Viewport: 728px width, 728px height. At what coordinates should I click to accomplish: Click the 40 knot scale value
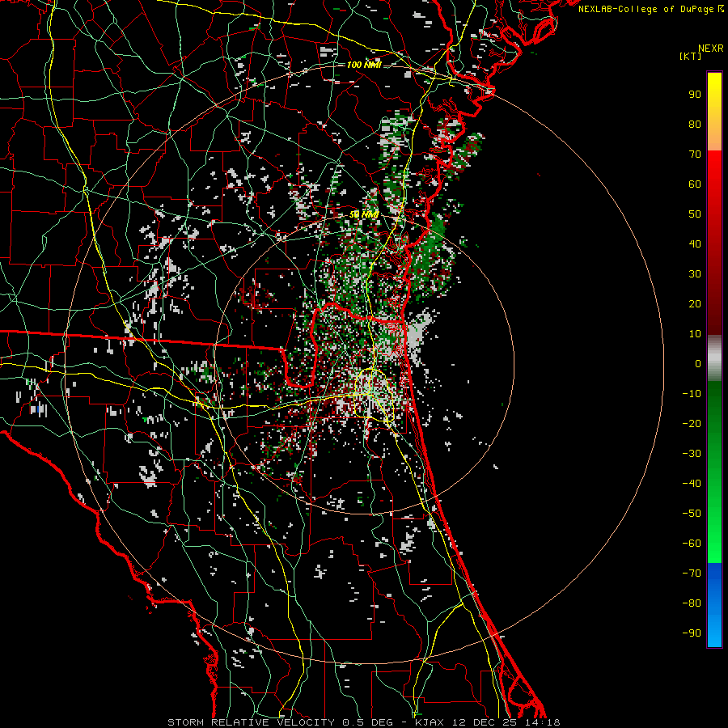pos(695,243)
